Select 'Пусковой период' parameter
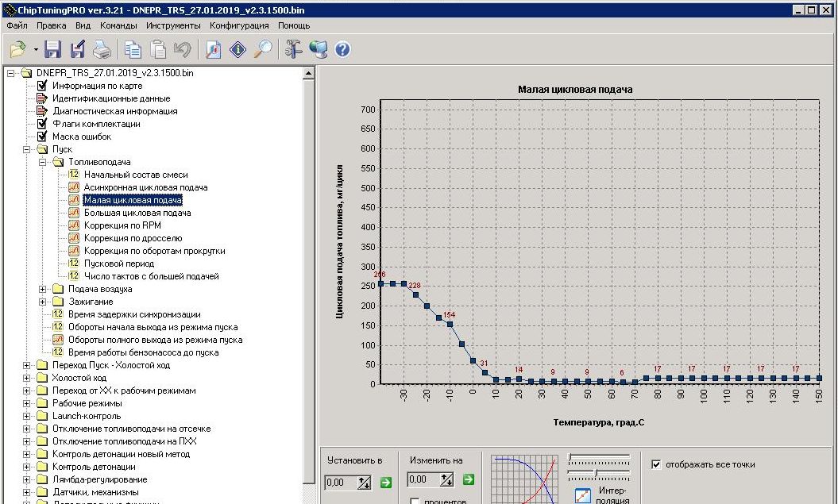 pyautogui.click(x=119, y=264)
